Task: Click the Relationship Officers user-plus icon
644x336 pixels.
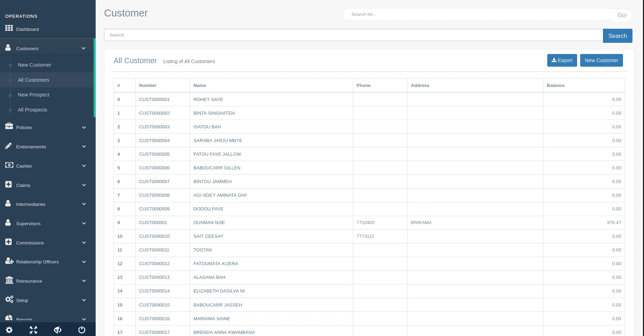Action: [x=9, y=261]
